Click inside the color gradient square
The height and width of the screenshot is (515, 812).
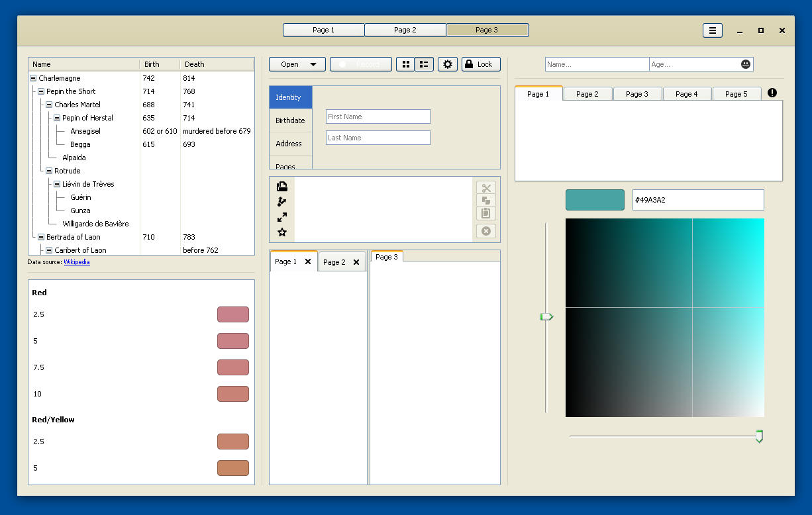coord(665,318)
